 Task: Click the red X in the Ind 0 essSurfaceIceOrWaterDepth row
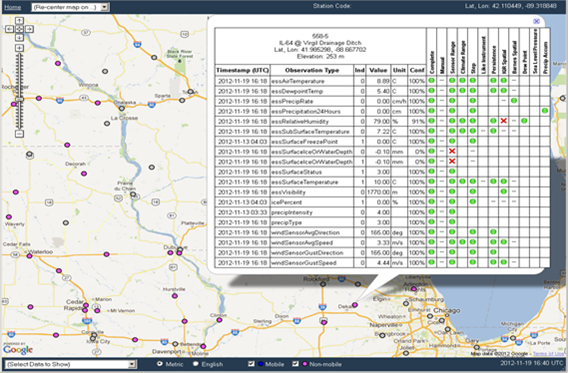452,151
